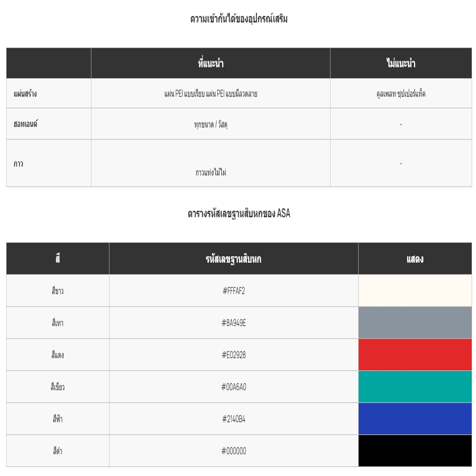The height and width of the screenshot is (476, 476).
Task: Click the 'กาวแท่งไม้ไผ่' cell text
Action: coord(211,172)
